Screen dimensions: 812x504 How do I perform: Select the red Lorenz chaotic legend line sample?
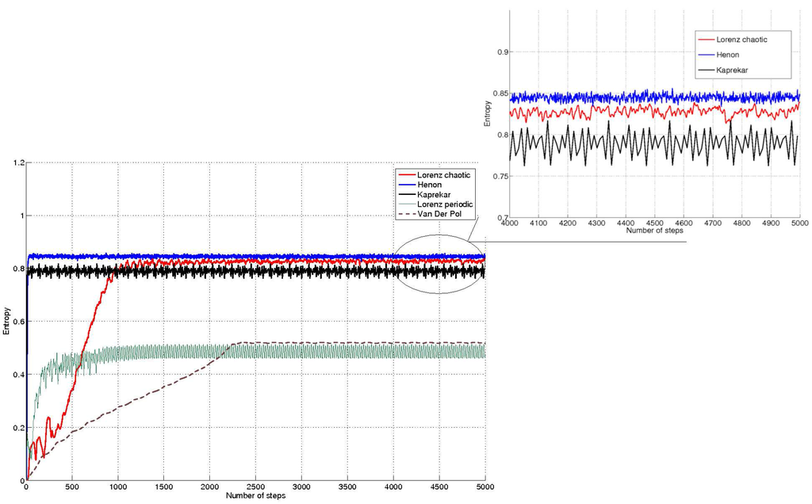(x=407, y=175)
